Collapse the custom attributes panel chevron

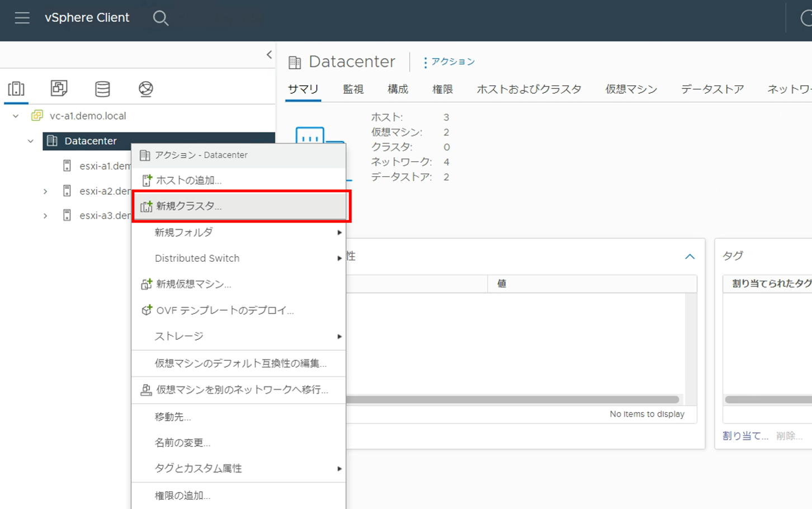[x=690, y=257]
